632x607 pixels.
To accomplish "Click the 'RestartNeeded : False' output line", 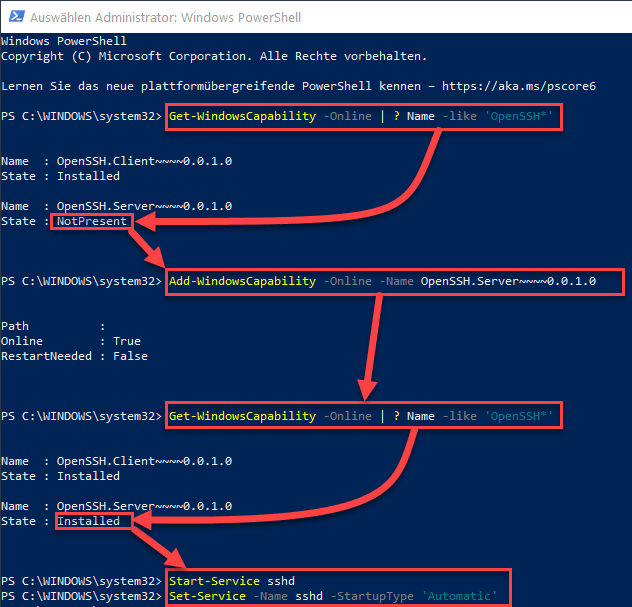I will [x=74, y=356].
